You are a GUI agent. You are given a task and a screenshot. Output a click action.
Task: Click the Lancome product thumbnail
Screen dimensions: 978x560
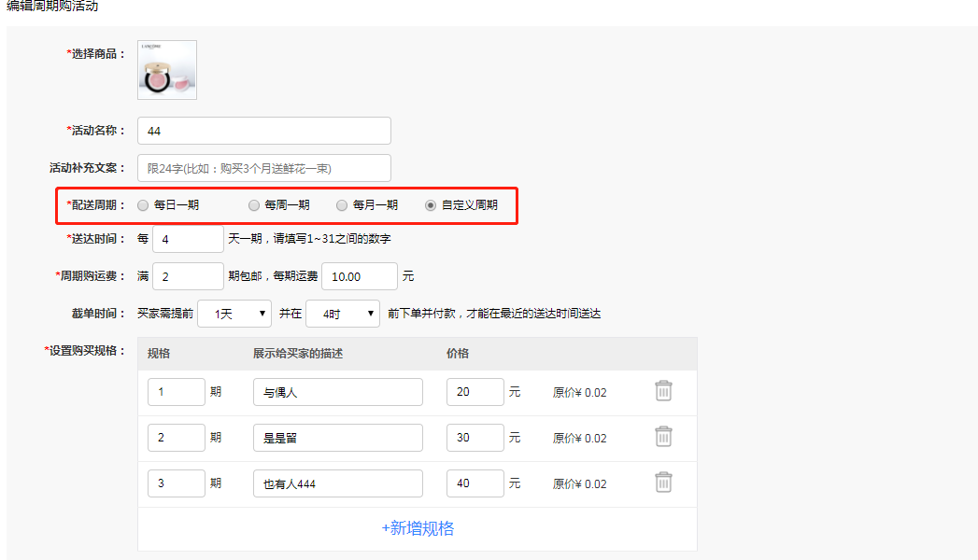(x=166, y=69)
